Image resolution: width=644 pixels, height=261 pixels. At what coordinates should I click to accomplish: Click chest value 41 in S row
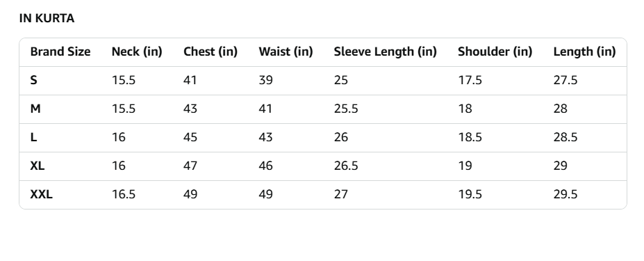point(190,80)
